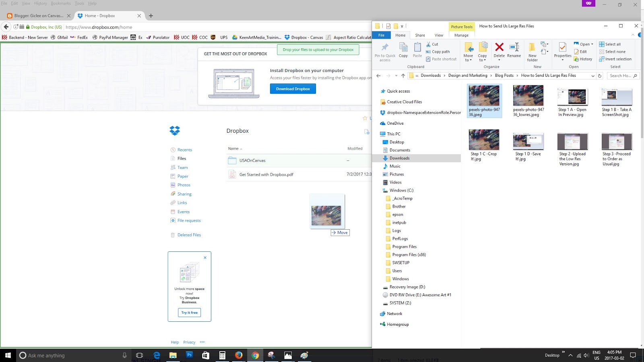
Task: Show hidden system tray icons
Action: (x=570, y=355)
